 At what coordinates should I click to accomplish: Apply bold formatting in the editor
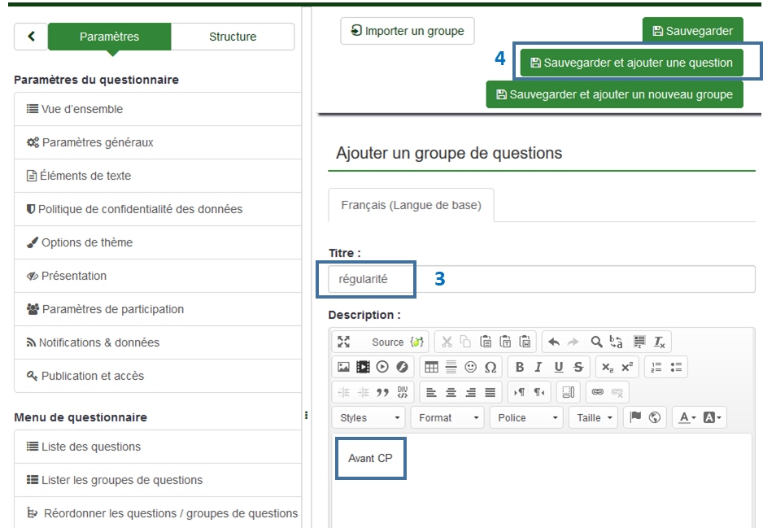(520, 367)
